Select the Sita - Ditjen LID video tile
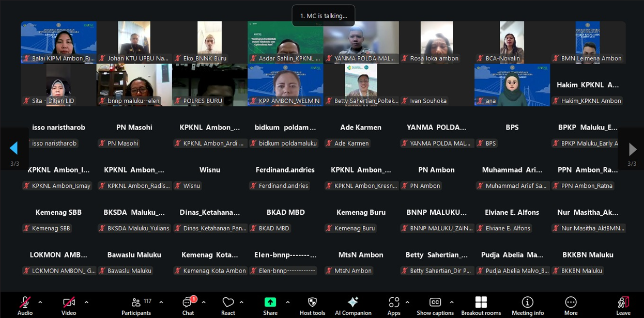Viewport: 644px width, 318px height. pos(58,85)
